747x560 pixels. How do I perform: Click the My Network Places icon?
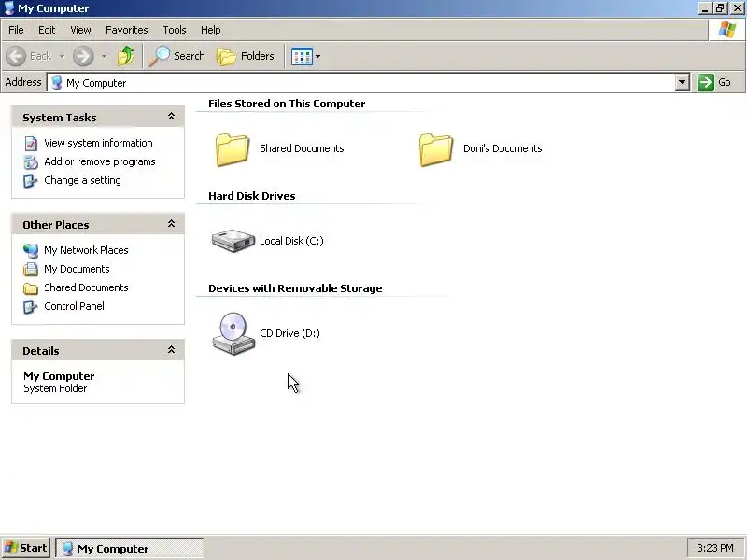coord(31,250)
